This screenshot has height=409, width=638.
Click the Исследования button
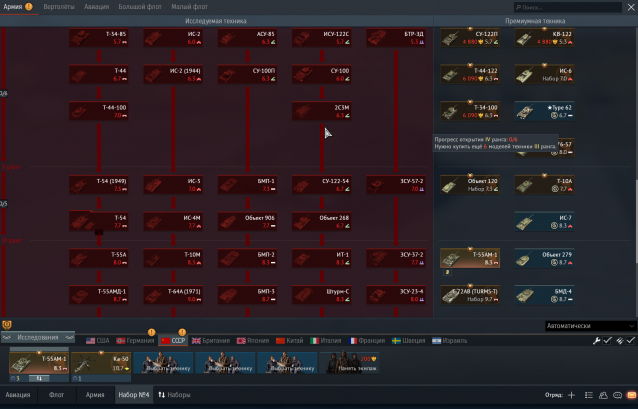[x=38, y=337]
